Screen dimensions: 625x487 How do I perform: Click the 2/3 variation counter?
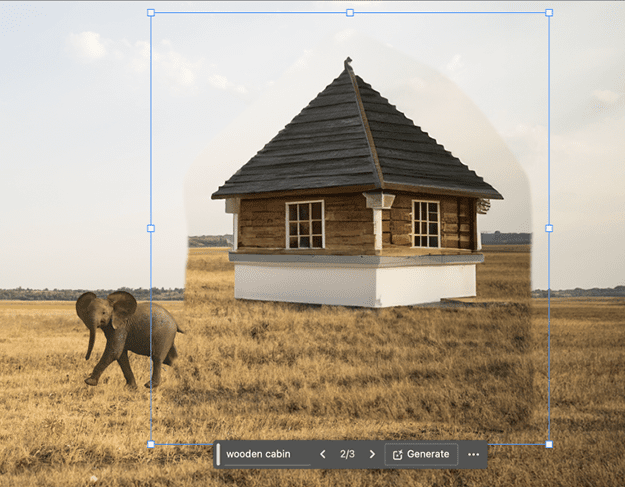(x=347, y=454)
